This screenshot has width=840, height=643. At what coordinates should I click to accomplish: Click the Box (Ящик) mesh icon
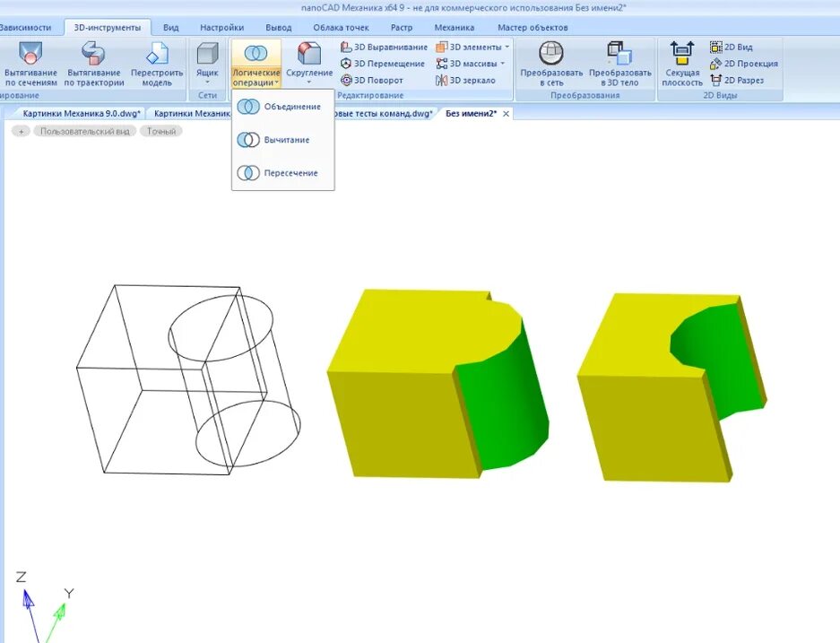[x=207, y=54]
